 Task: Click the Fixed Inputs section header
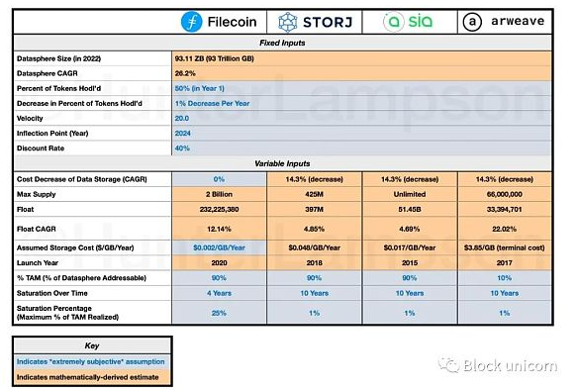click(282, 43)
